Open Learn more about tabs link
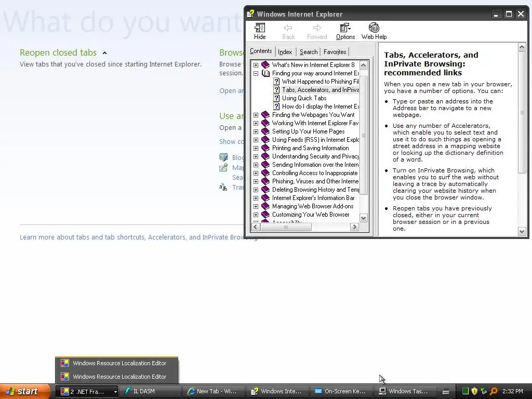Viewport: 532px width, 399px height. 138,237
